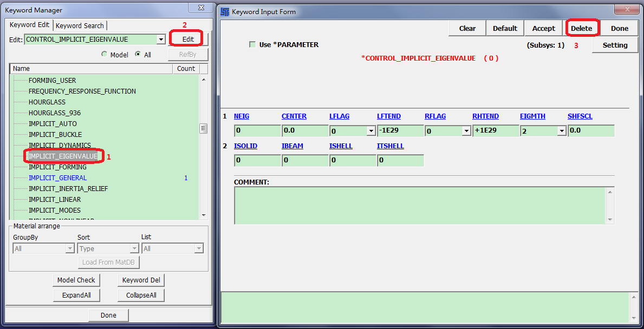Switch to the Keyword Search tab
The image size is (644, 329).
pyautogui.click(x=80, y=25)
